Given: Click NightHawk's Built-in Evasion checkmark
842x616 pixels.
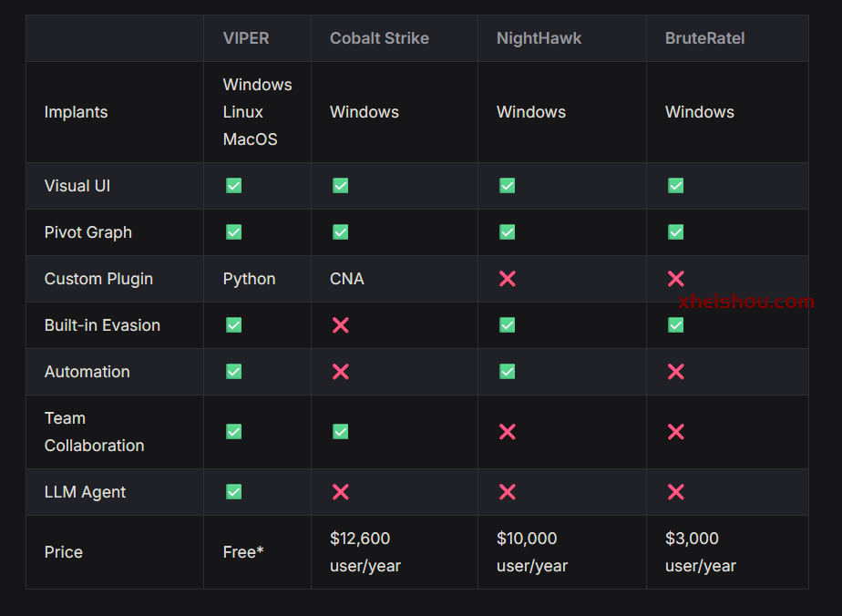Looking at the screenshot, I should tap(508, 325).
